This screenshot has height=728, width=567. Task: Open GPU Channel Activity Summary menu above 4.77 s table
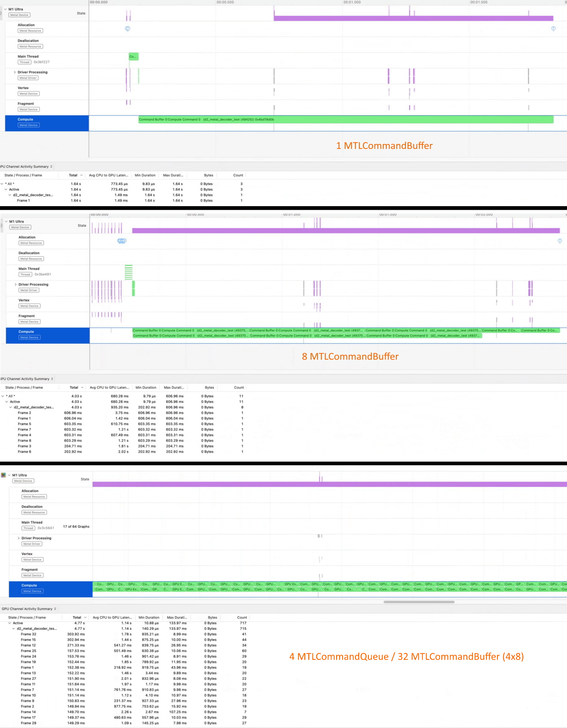(29, 609)
